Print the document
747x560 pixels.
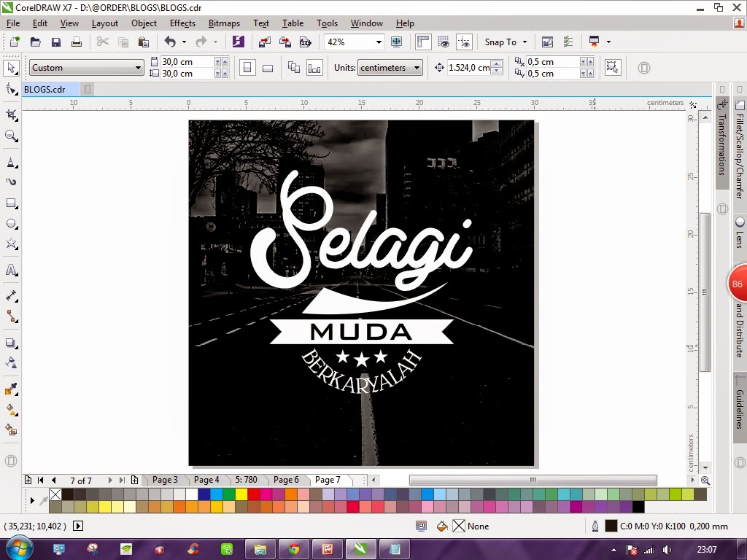[76, 42]
